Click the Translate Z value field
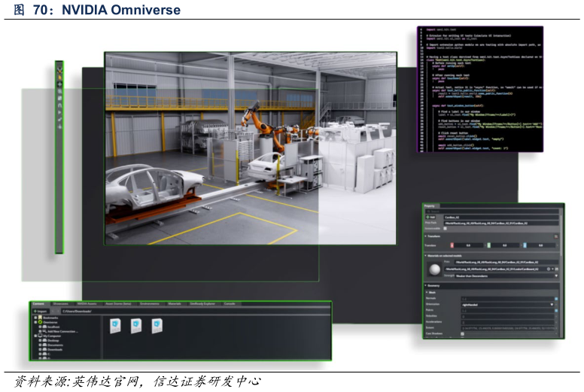 (541, 245)
